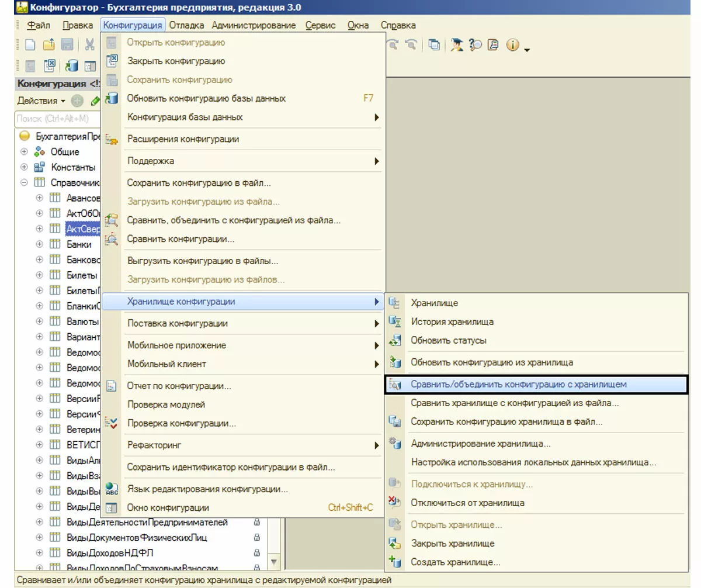This screenshot has width=701, height=588.
Task: Click the open file folder toolbar icon
Action: pyautogui.click(x=48, y=45)
